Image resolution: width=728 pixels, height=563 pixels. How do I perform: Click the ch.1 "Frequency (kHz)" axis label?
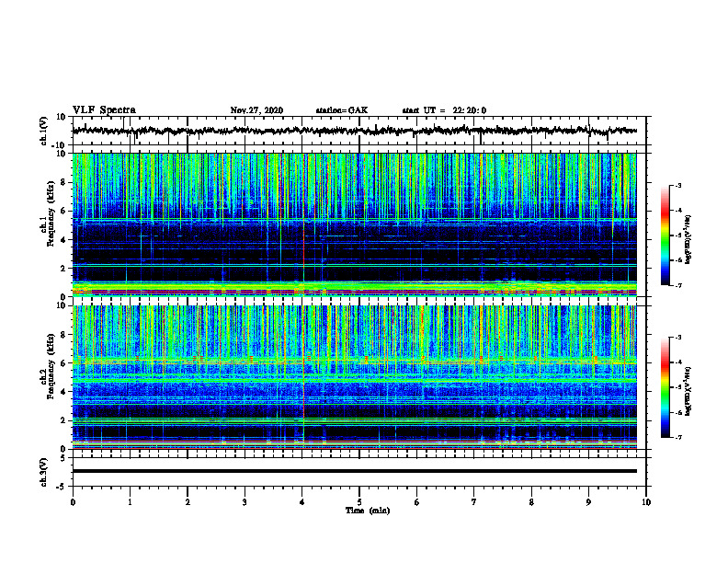[51, 214]
